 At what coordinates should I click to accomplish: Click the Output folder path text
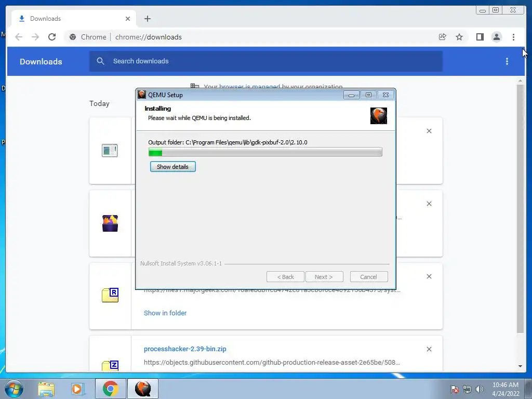(228, 142)
